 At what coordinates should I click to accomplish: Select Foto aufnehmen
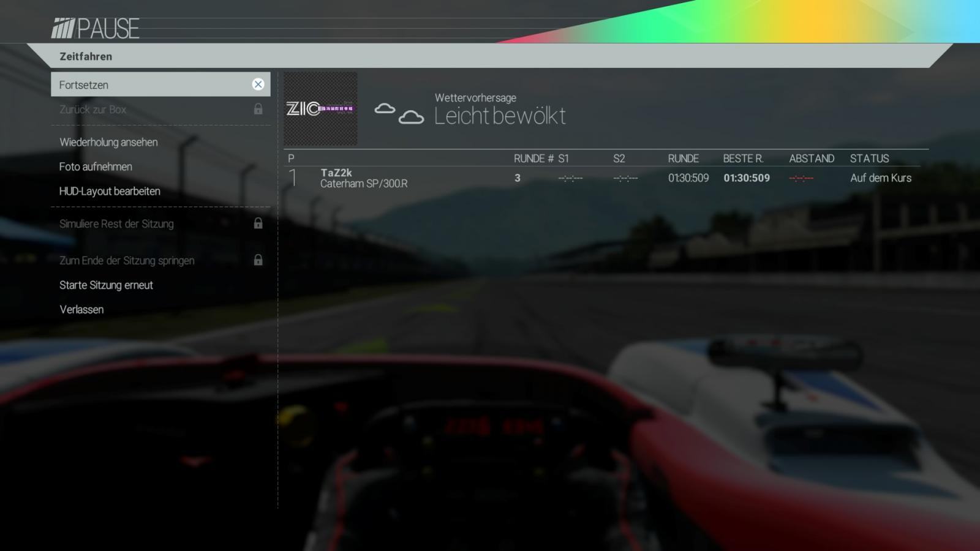click(96, 167)
